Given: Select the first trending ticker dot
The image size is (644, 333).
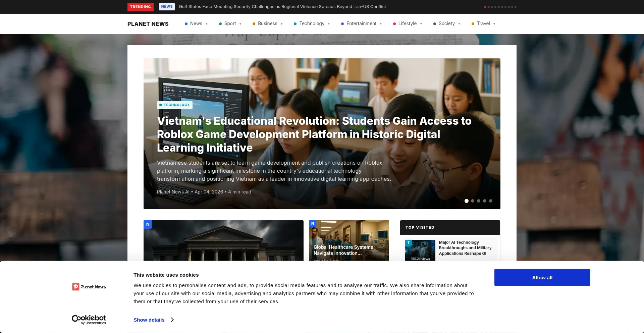Looking at the screenshot, I should [x=485, y=7].
